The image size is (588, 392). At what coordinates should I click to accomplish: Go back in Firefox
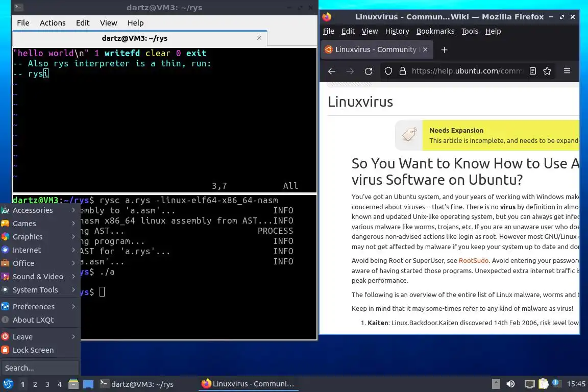click(x=331, y=71)
